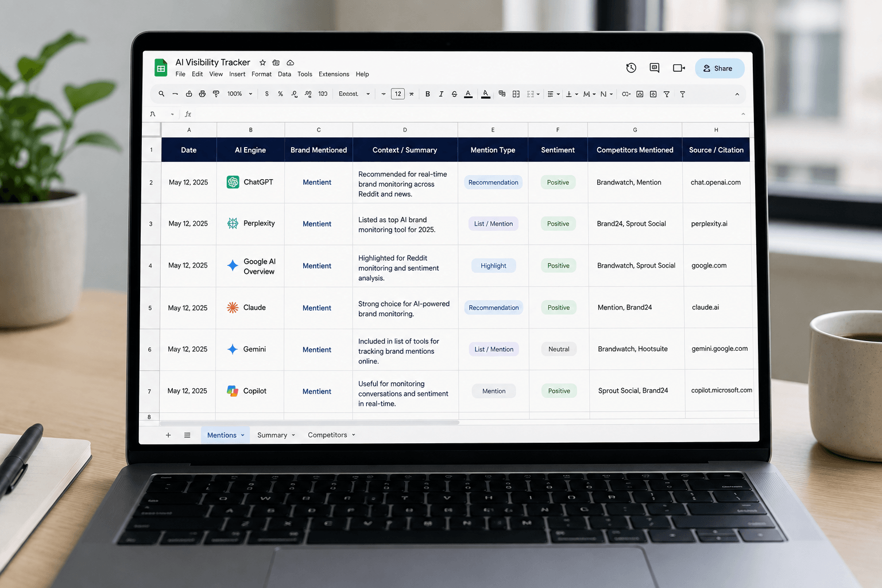Viewport: 882px width, 588px height.
Task: Open text wrapping dropdown
Action: (589, 94)
